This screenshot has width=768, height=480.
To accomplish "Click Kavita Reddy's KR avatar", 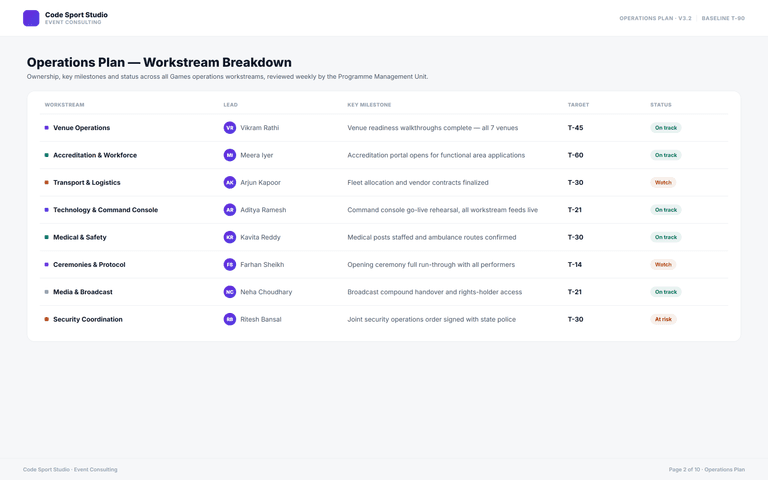I will 230,238.
